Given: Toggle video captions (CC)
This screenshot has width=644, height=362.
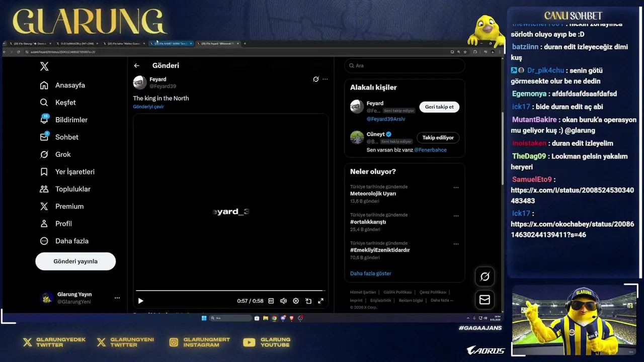Looking at the screenshot, I should (x=271, y=301).
